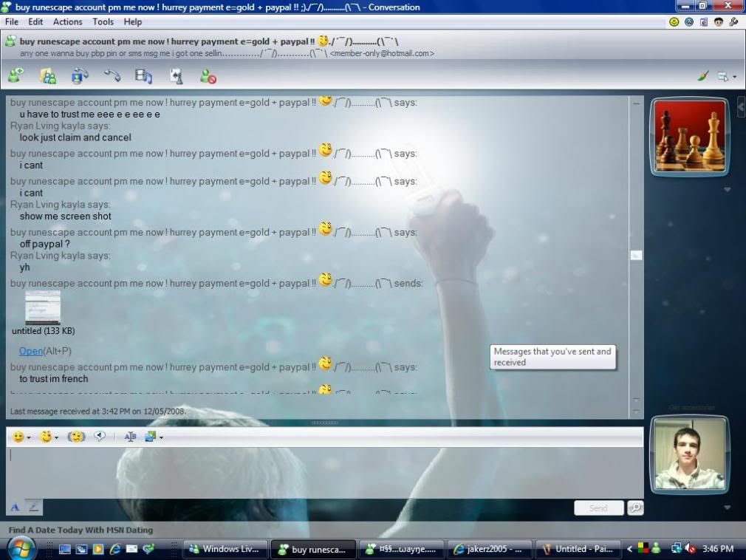This screenshot has height=560, width=746.
Task: Click the search magnifier beside Send
Action: 635,508
